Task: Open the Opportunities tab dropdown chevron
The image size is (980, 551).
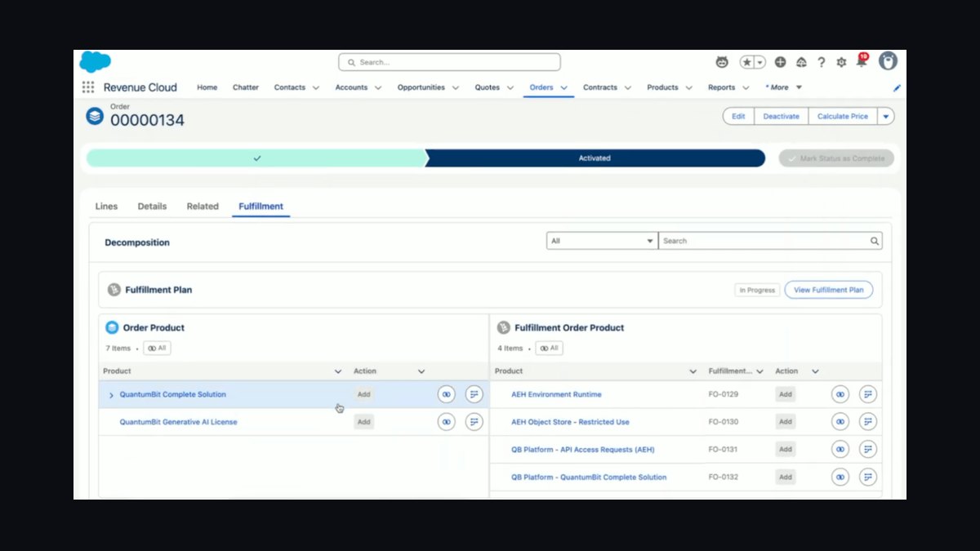Action: (x=455, y=87)
